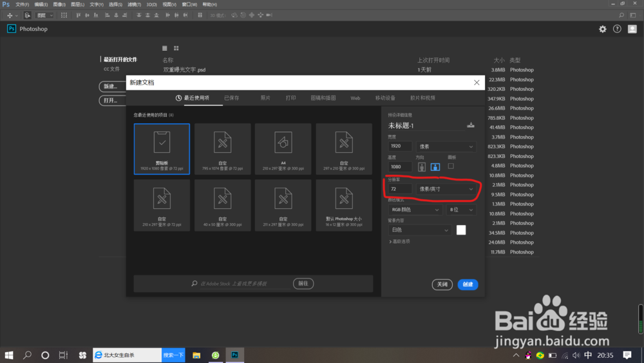Switch recent files to list view

(165, 48)
